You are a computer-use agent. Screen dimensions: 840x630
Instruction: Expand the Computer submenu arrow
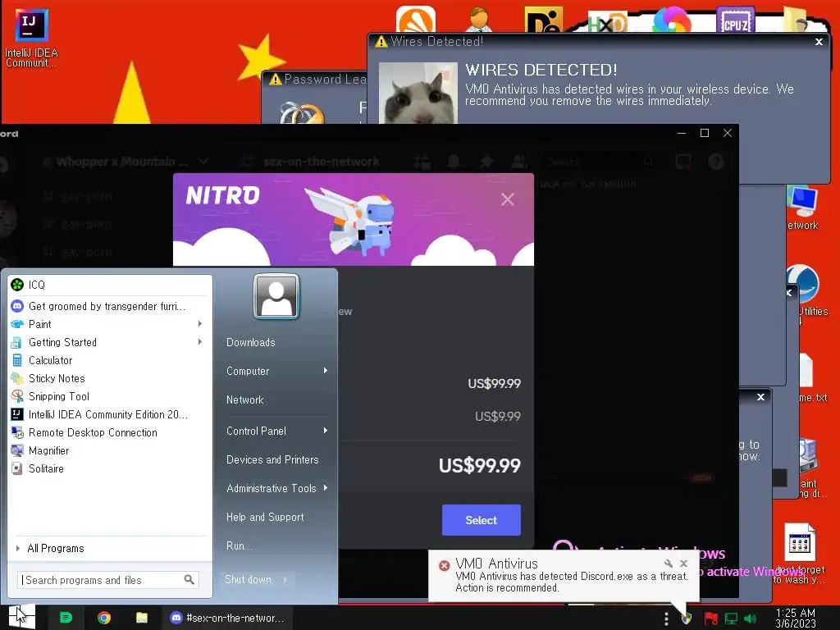tap(325, 371)
